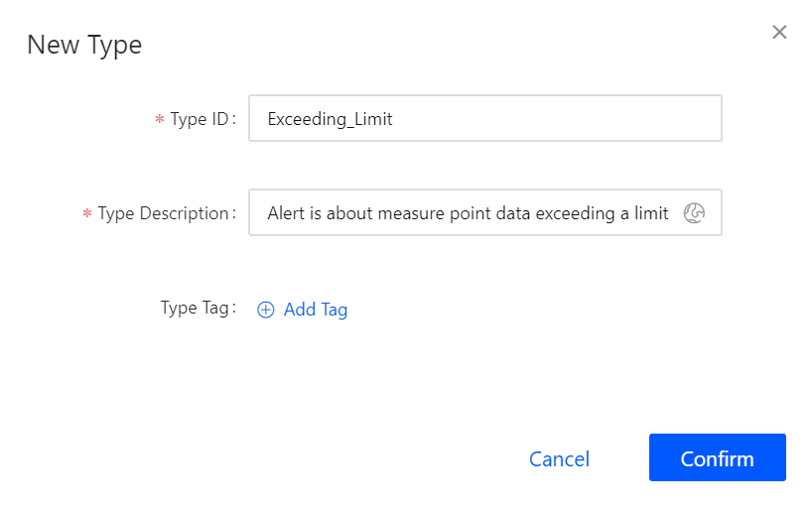
Task: Click the Type ID label
Action: click(202, 119)
